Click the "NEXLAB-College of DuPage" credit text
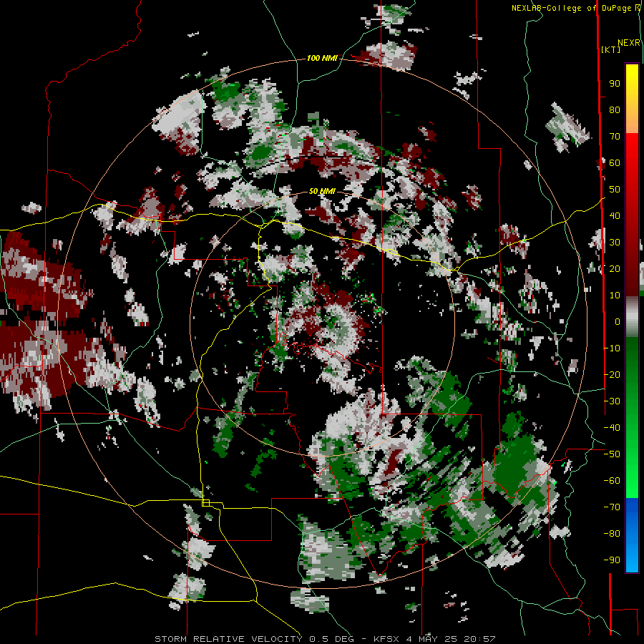This screenshot has height=644, width=644. [571, 8]
